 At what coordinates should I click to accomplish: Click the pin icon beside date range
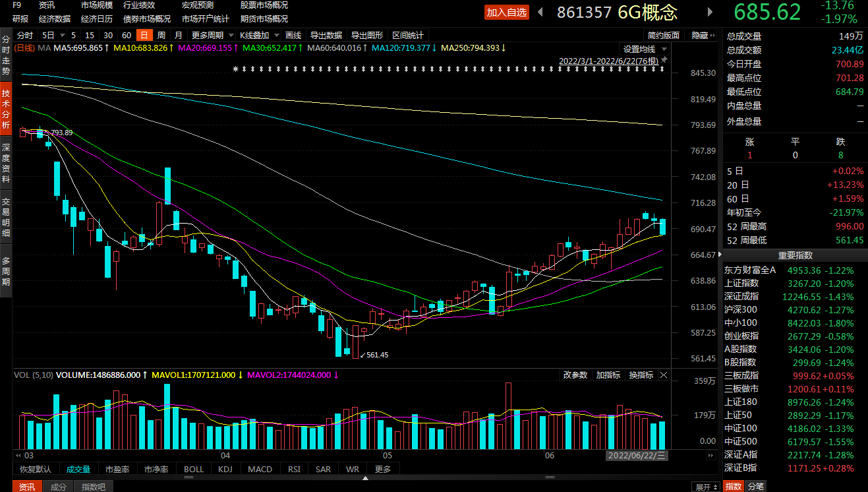664,60
